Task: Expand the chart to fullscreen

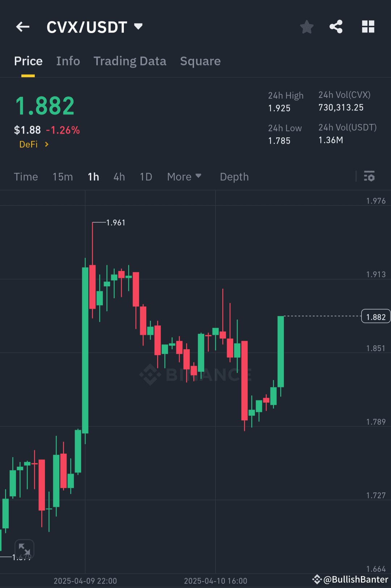Action: [x=25, y=549]
